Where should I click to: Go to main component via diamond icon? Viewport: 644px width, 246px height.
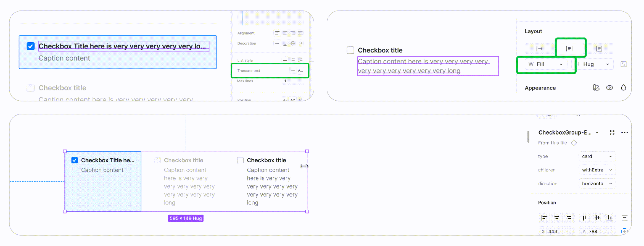574,143
